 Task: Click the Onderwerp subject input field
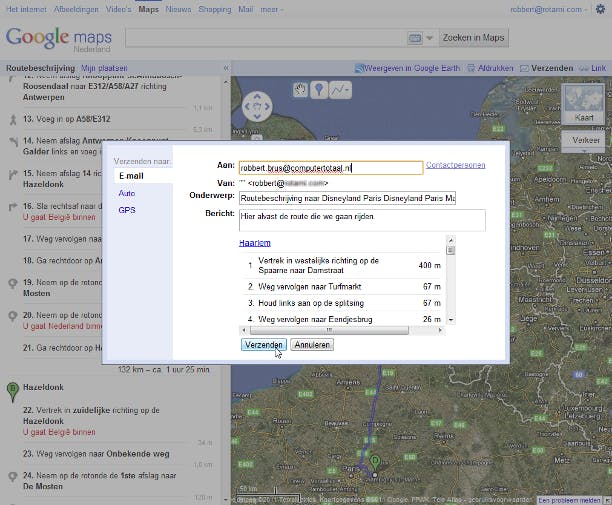(x=346, y=199)
